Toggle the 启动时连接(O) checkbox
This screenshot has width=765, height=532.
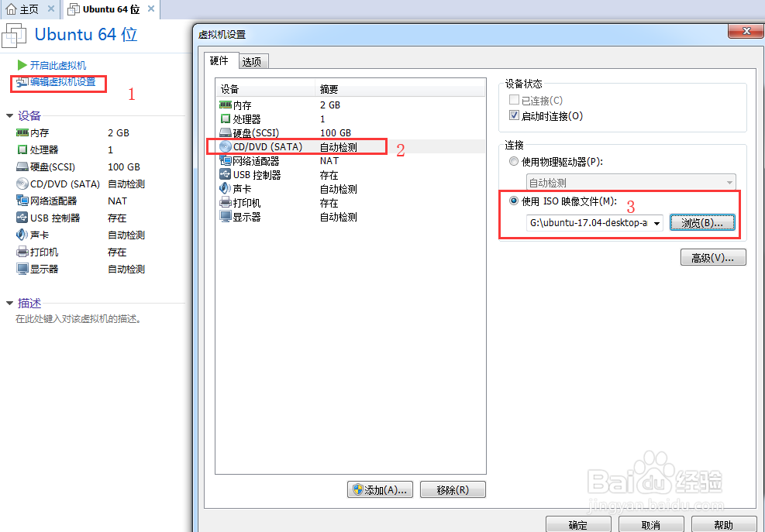click(514, 115)
